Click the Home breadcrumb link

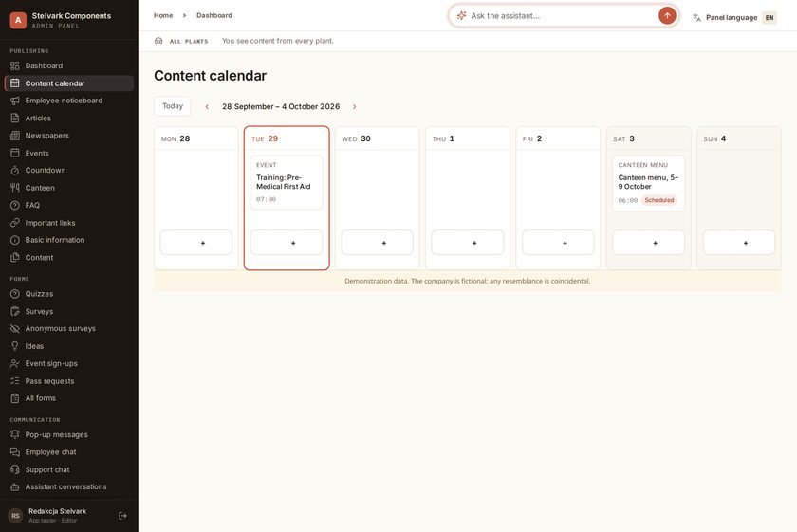click(163, 16)
